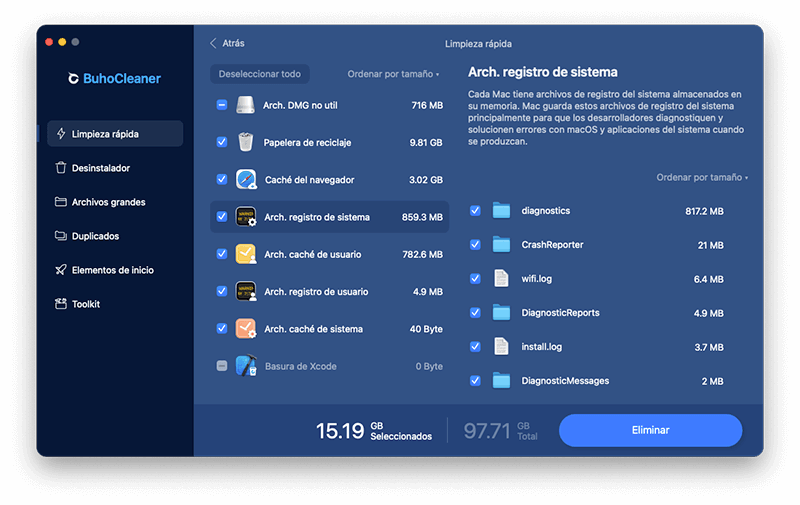Click the console icon for Arch. registro de usuario
The height and width of the screenshot is (505, 800).
[246, 291]
